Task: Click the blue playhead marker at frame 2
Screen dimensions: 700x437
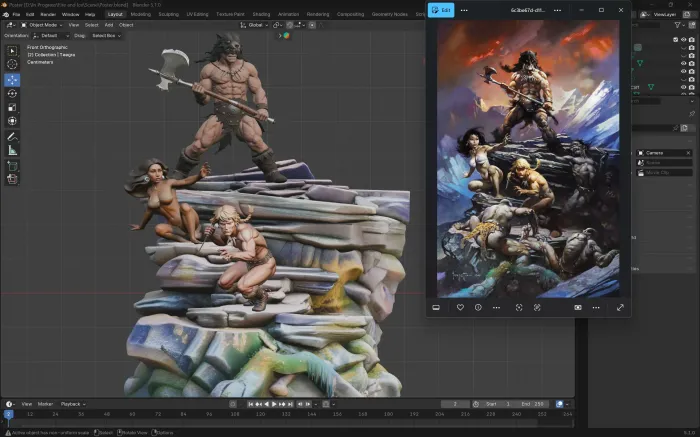Action: pos(8,414)
